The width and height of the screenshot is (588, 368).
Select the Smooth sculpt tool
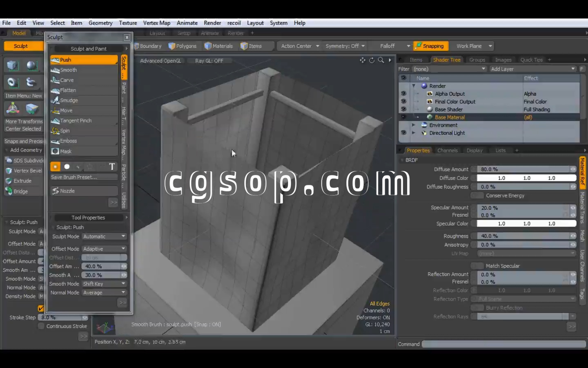point(84,70)
